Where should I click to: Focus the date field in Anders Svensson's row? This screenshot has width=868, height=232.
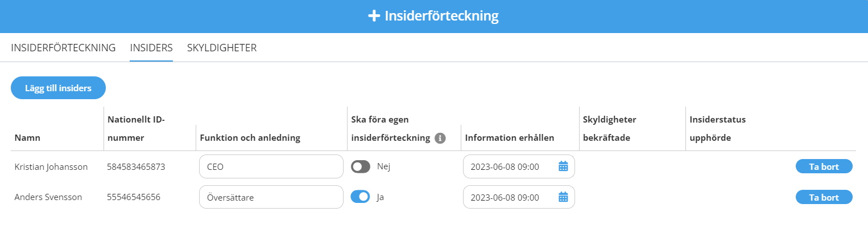click(x=519, y=197)
